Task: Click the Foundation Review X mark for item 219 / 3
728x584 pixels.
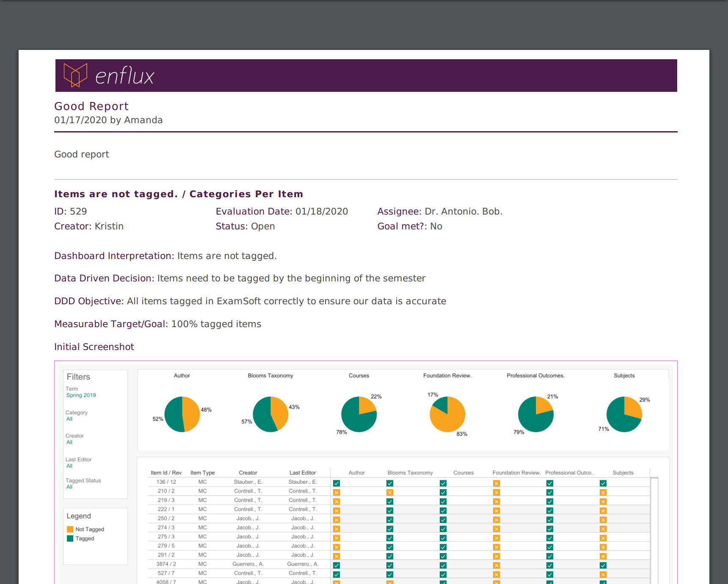Action: pos(496,501)
